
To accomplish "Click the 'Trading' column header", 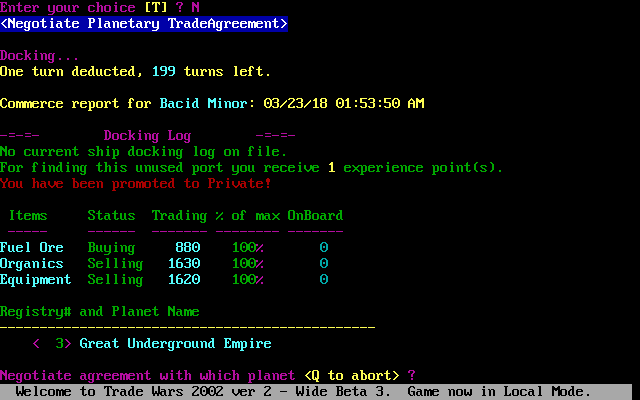I will click(x=180, y=216).
